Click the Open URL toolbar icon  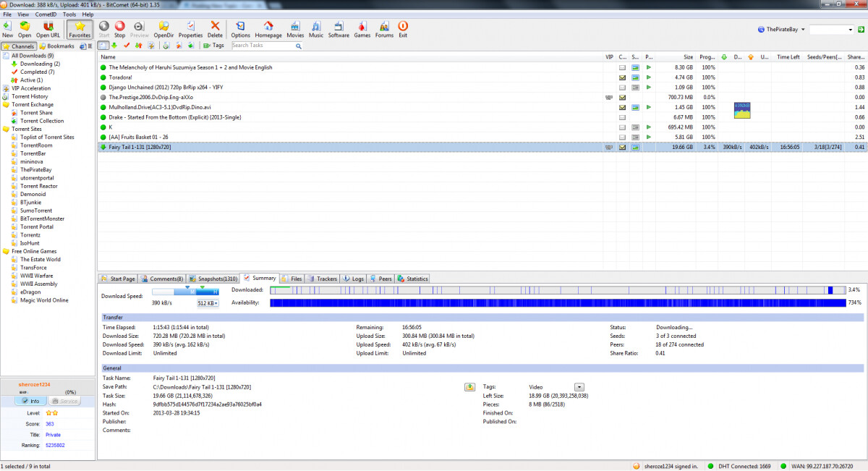(48, 29)
